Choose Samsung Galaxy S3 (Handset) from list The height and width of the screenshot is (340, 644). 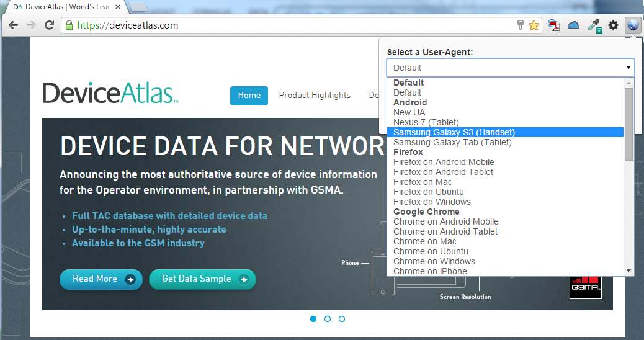(x=454, y=132)
